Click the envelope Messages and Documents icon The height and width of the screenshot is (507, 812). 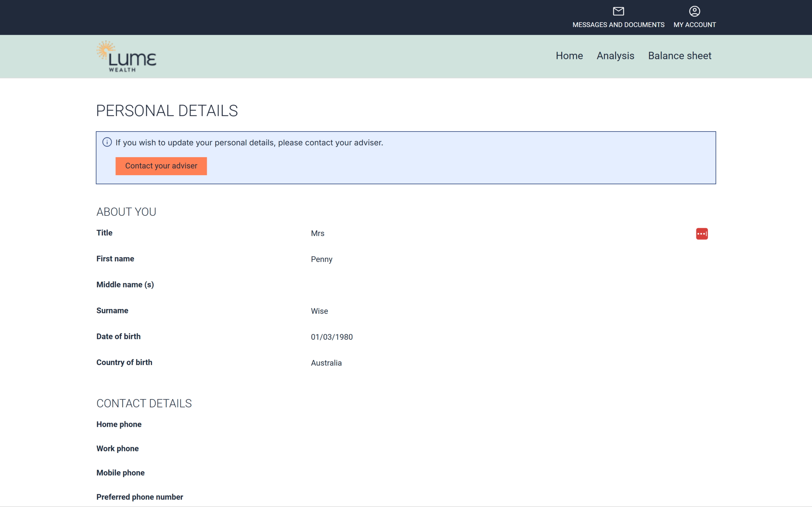(618, 11)
